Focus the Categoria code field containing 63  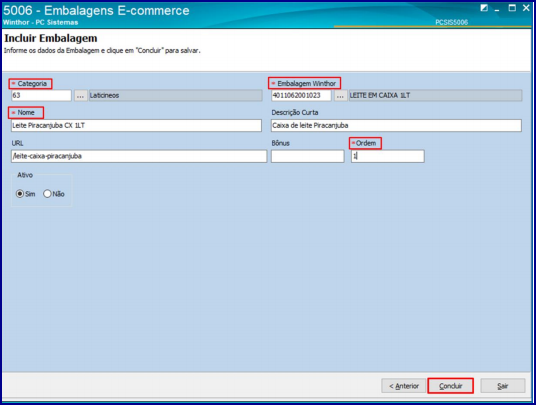coord(41,95)
